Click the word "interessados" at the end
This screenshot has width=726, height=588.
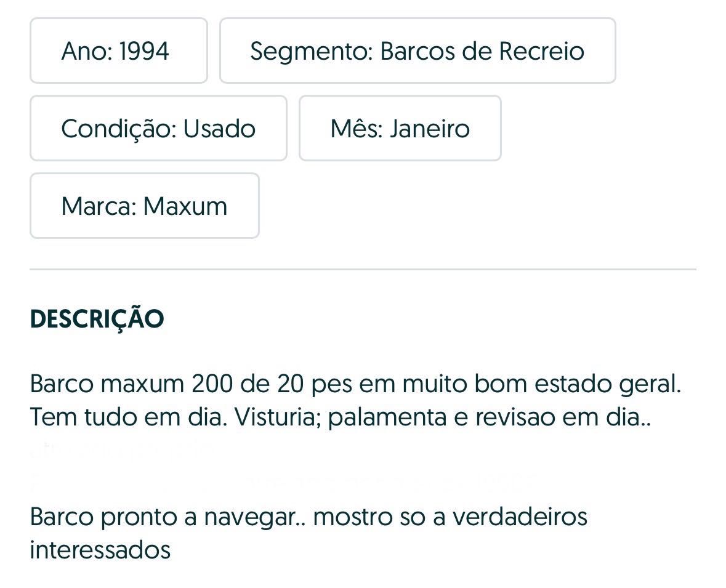[x=100, y=550]
